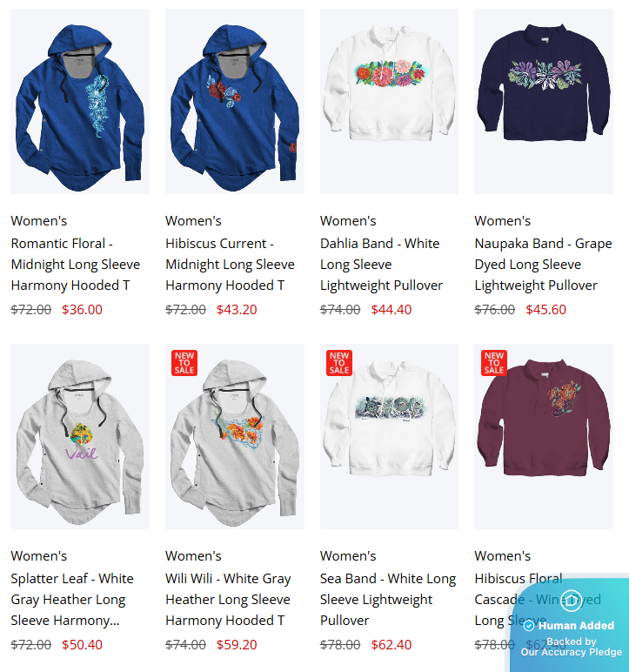Click the NEW TO SALE badge on wine pullover
Image resolution: width=629 pixels, height=672 pixels.
click(x=493, y=363)
